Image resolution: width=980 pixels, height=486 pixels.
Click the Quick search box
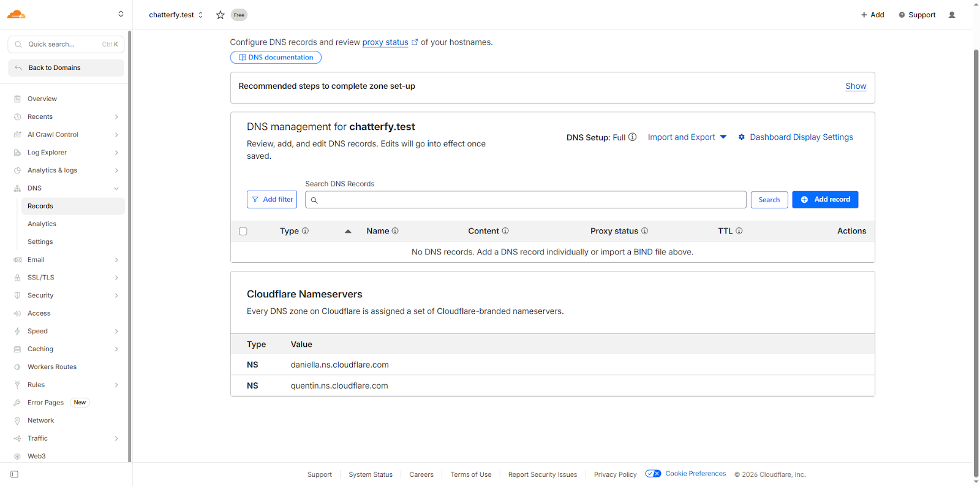pyautogui.click(x=66, y=44)
